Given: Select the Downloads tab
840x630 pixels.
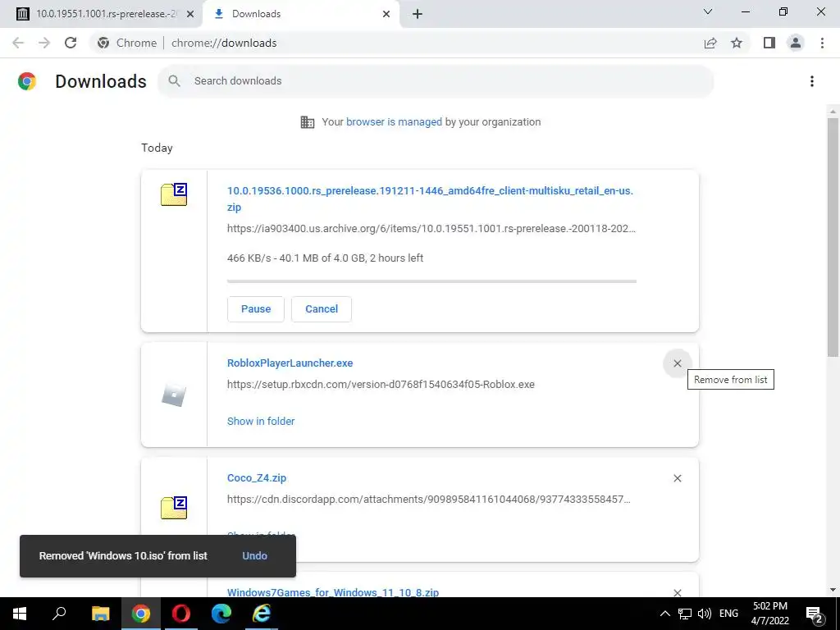Looking at the screenshot, I should pos(300,14).
